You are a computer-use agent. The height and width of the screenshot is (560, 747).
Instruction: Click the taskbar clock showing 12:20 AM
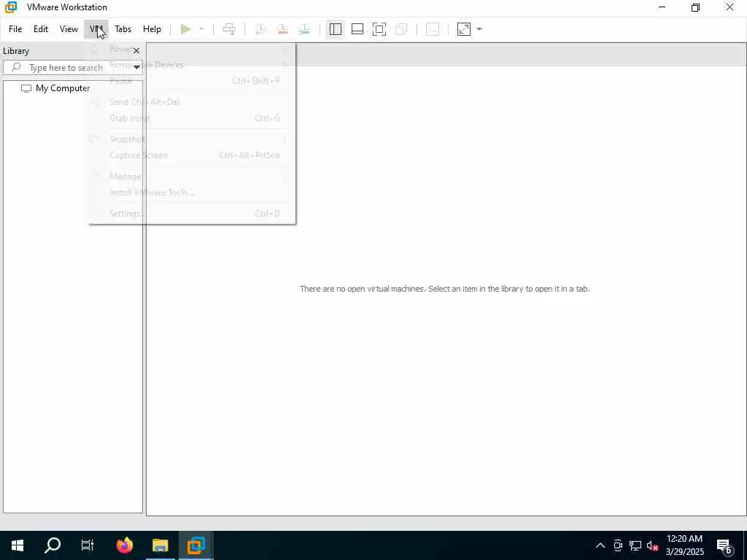click(x=684, y=545)
